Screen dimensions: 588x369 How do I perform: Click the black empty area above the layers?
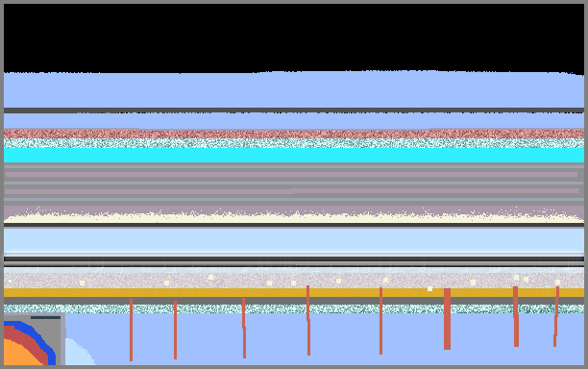coord(294,37)
